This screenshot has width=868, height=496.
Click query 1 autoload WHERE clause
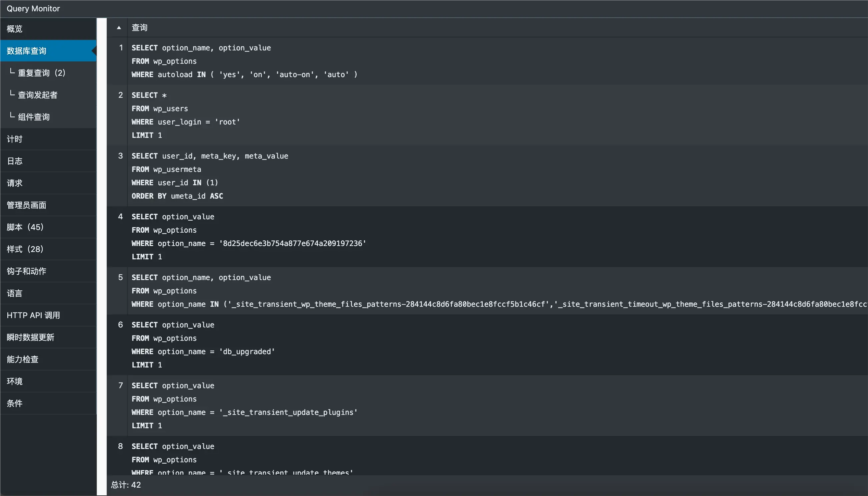point(245,75)
